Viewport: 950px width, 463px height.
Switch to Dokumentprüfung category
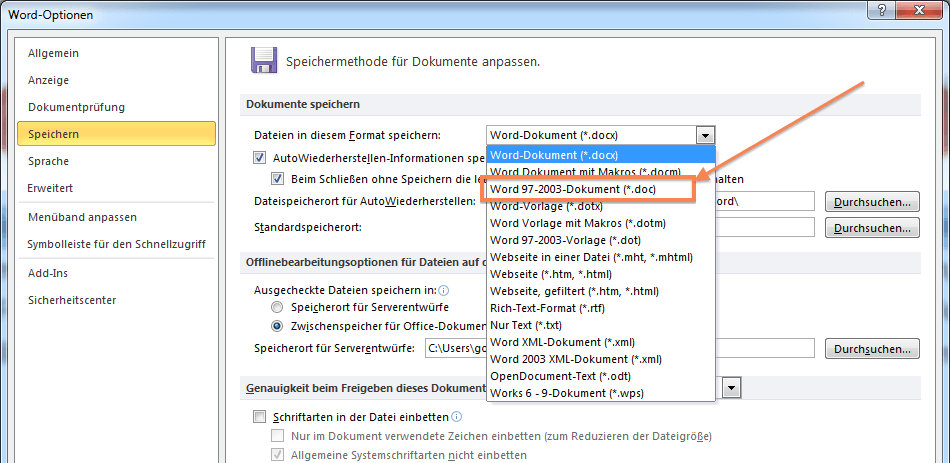[x=116, y=107]
